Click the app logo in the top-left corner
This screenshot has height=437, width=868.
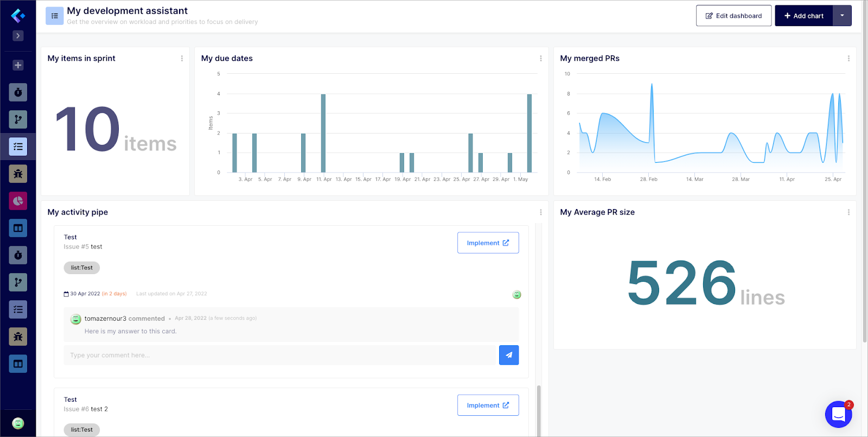coord(18,16)
